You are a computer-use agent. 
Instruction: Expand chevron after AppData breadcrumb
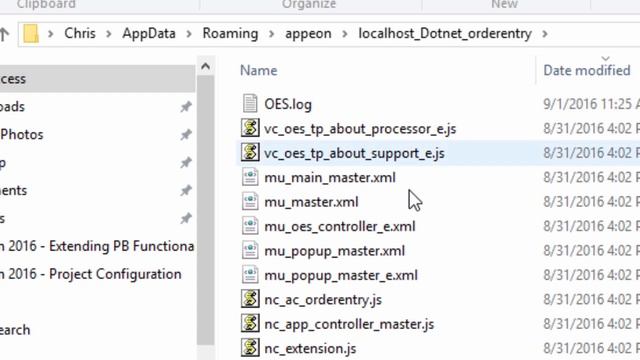(189, 33)
